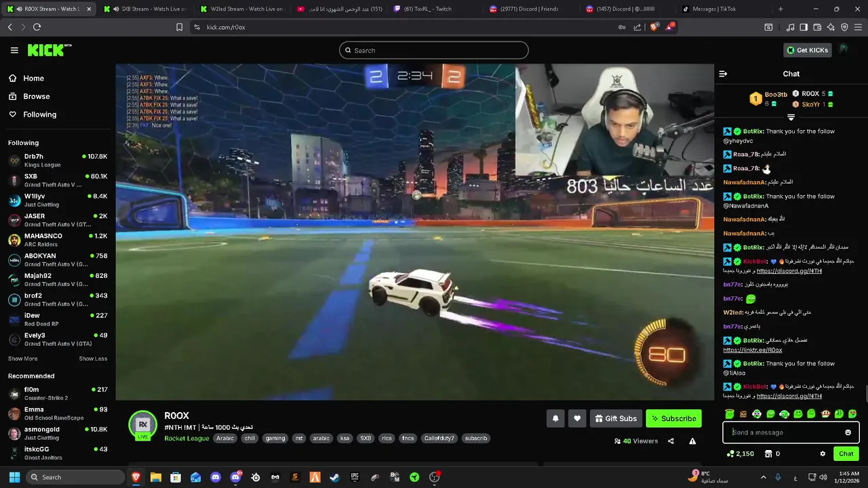Click the green Subscribe button
The height and width of the screenshot is (488, 868).
673,419
